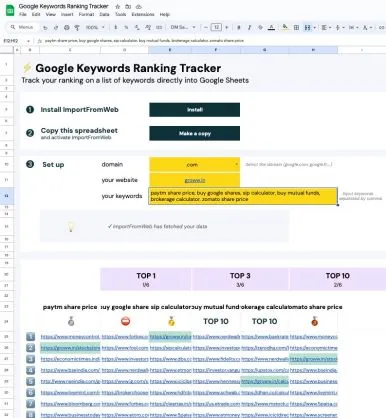Open the Extensions menu

pyautogui.click(x=143, y=14)
